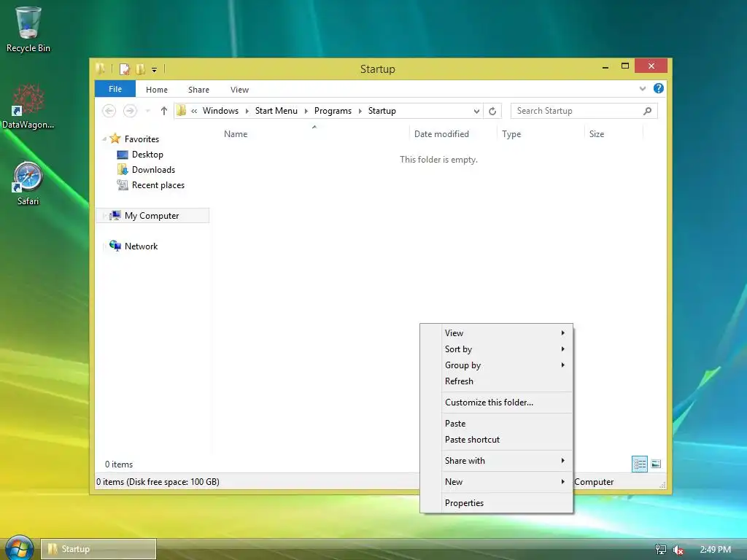Select the DataWagon desktop shortcut

[x=28, y=106]
